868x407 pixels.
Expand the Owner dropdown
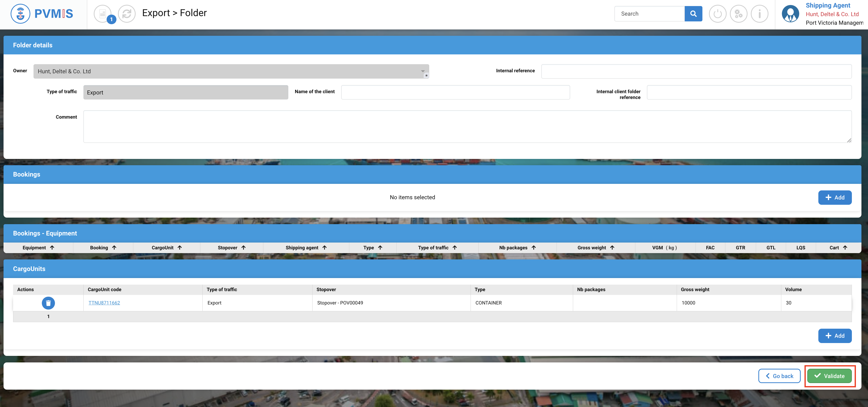click(x=422, y=71)
